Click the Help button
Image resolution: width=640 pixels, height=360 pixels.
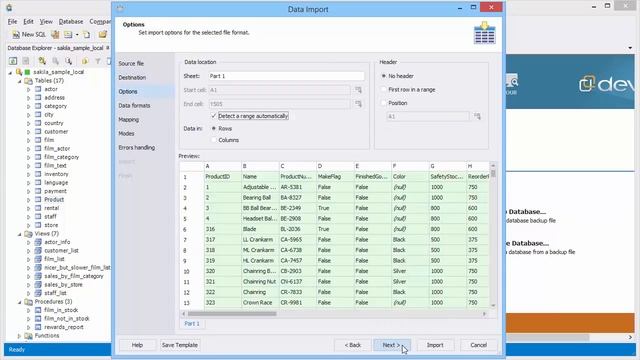click(137, 345)
